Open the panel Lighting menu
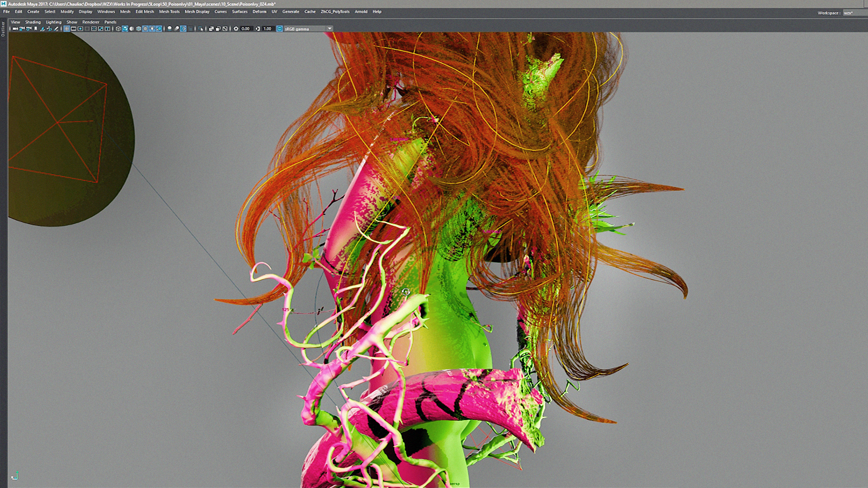This screenshot has height=488, width=868. [x=53, y=22]
